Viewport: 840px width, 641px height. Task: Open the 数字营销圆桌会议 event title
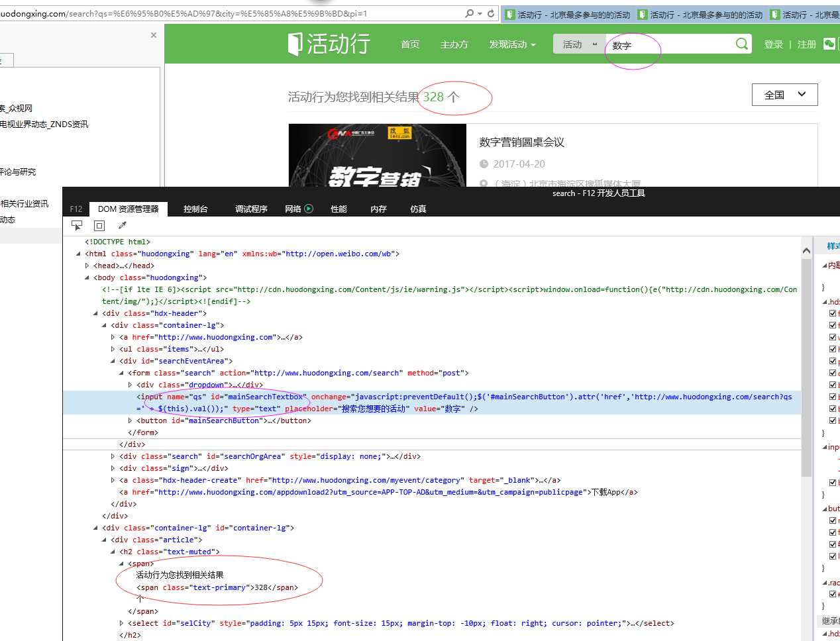tap(522, 142)
